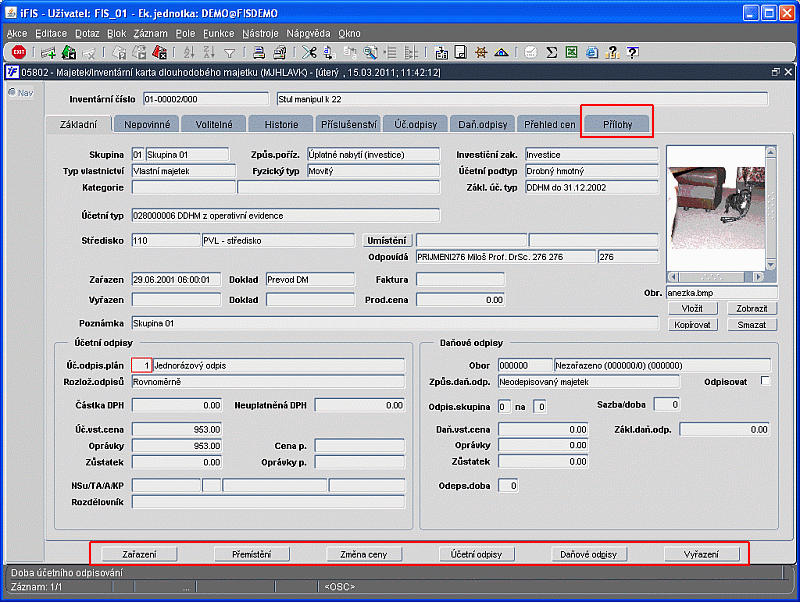Click the Zobrazit image button
The height and width of the screenshot is (602, 800).
[x=751, y=309]
